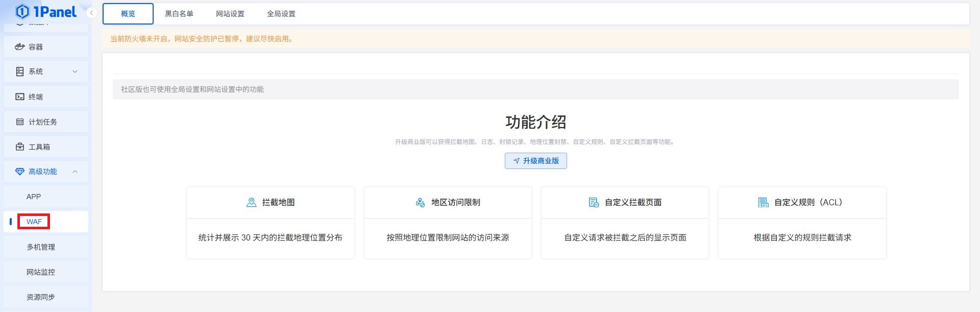Click the 自定义请求被拦截之后的显示页面 description
Image resolution: width=980 pixels, height=312 pixels.
[625, 237]
